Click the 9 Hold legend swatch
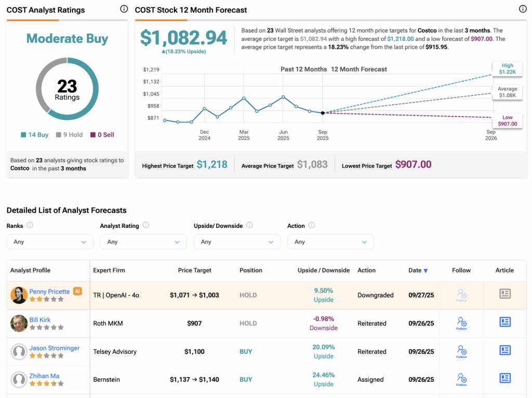This screenshot has width=532, height=398. click(x=58, y=135)
